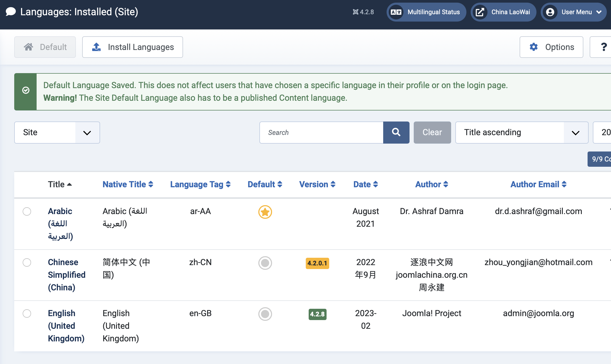Open China LaoWai site preview link
Image resolution: width=611 pixels, height=364 pixels.
point(503,12)
